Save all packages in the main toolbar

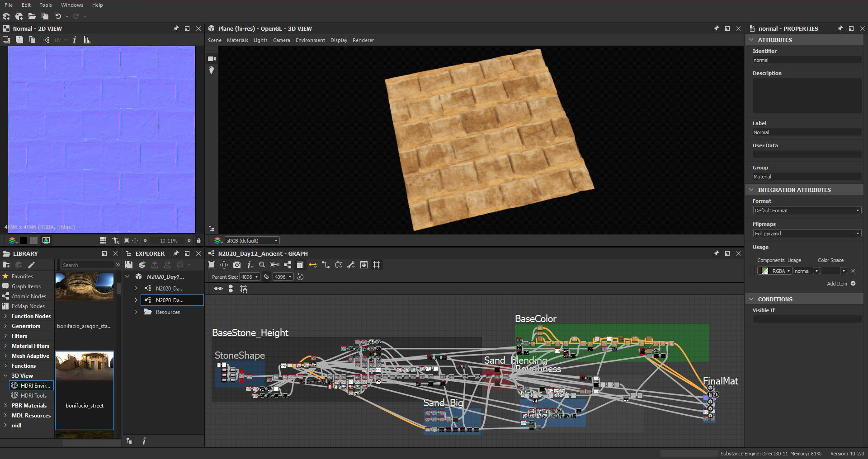pyautogui.click(x=45, y=16)
